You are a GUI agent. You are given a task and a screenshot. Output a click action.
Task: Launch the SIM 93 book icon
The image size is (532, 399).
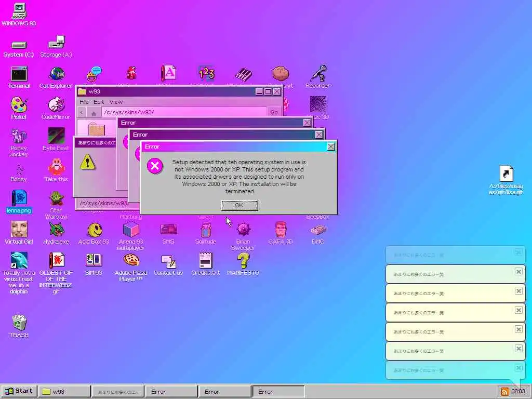[94, 261]
